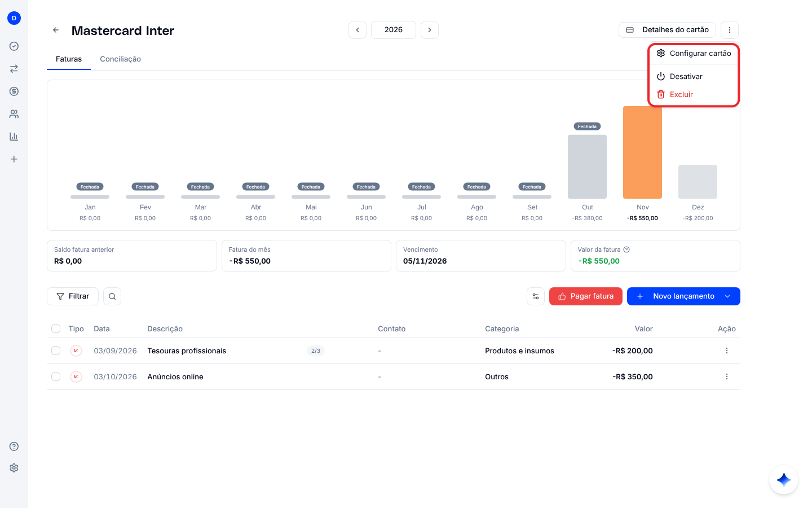
Task: Open the Filtrar button
Action: coord(73,296)
